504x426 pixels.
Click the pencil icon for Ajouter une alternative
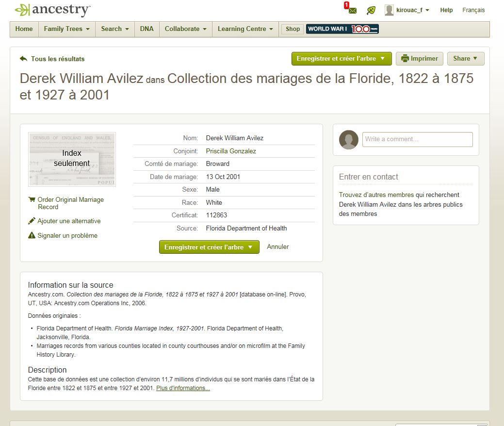click(32, 221)
